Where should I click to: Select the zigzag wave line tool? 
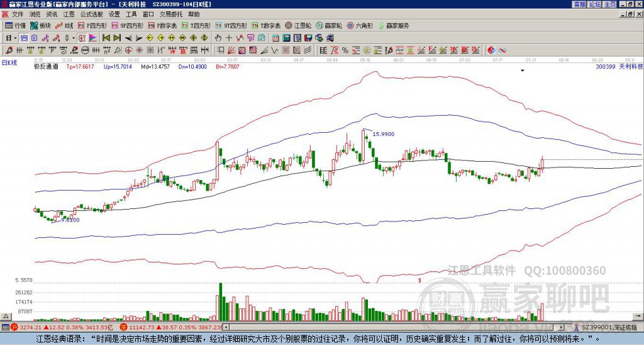[x=274, y=50]
